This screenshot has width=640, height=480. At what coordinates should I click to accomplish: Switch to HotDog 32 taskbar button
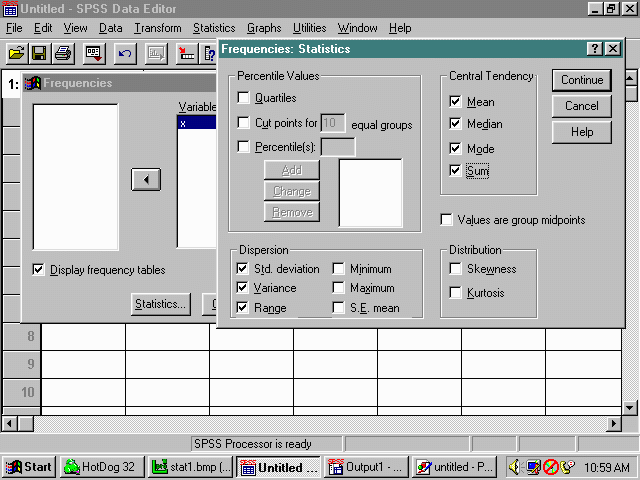[102, 467]
